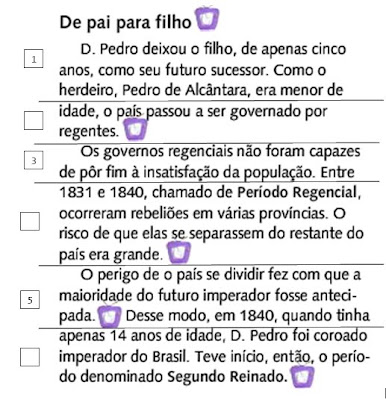386x400 pixels.
Task: Click the words 'Segundo Reinado'
Action: (227, 377)
